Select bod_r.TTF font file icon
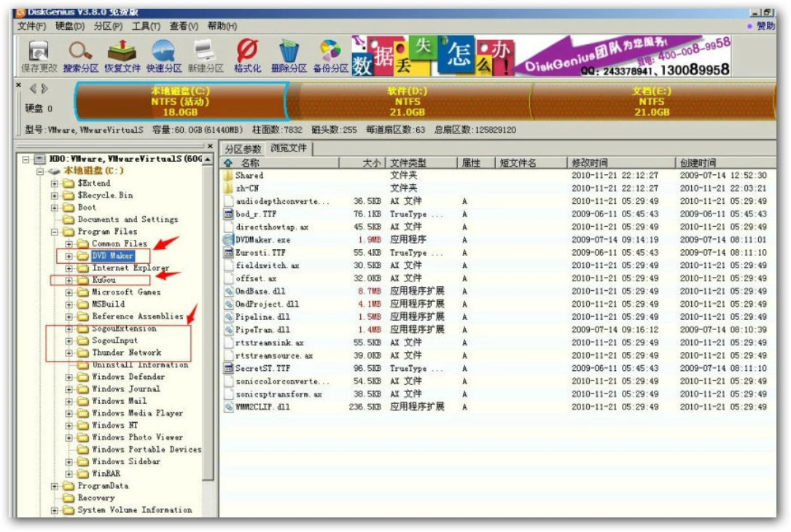The width and height of the screenshot is (791, 532). [x=228, y=214]
